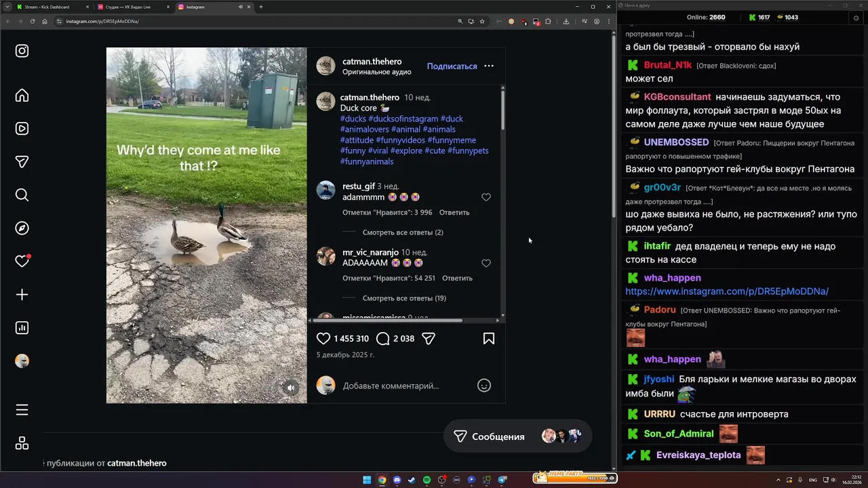Screen dimensions: 868x488
Task: Open Windows Start menu
Action: click(x=367, y=480)
